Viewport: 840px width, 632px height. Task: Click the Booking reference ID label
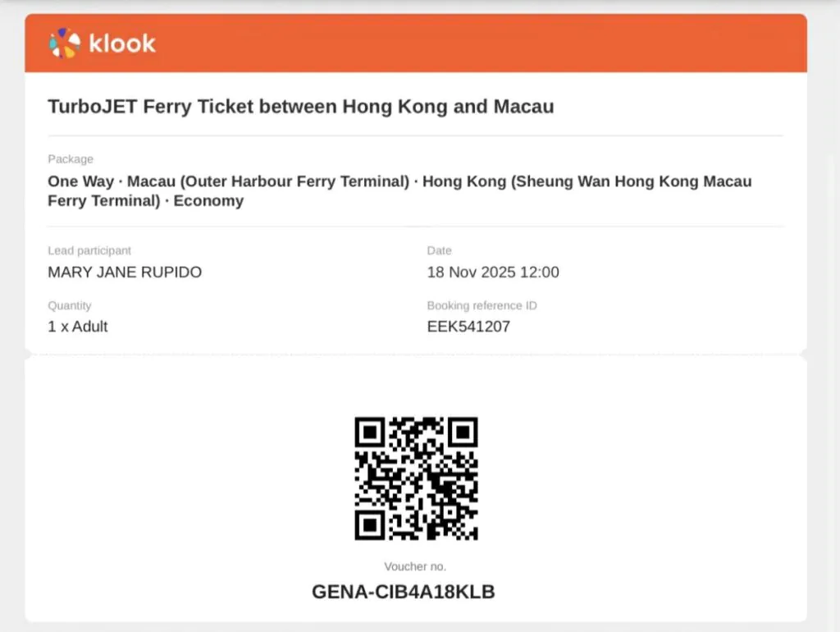[482, 305]
